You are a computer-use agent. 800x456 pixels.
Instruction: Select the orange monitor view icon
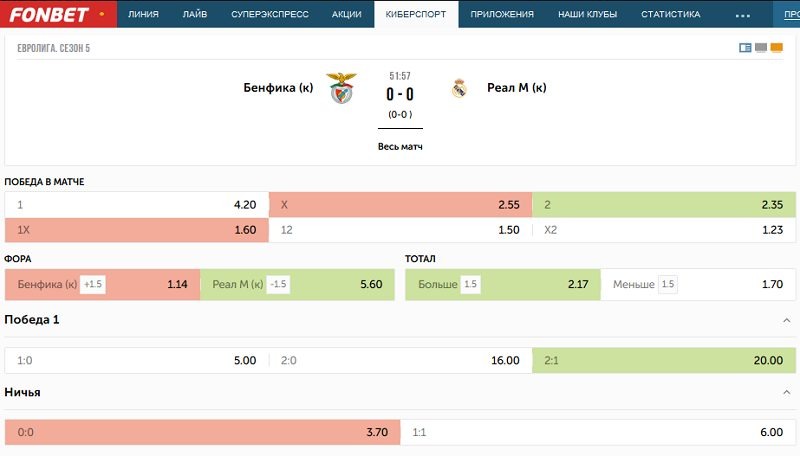(777, 47)
